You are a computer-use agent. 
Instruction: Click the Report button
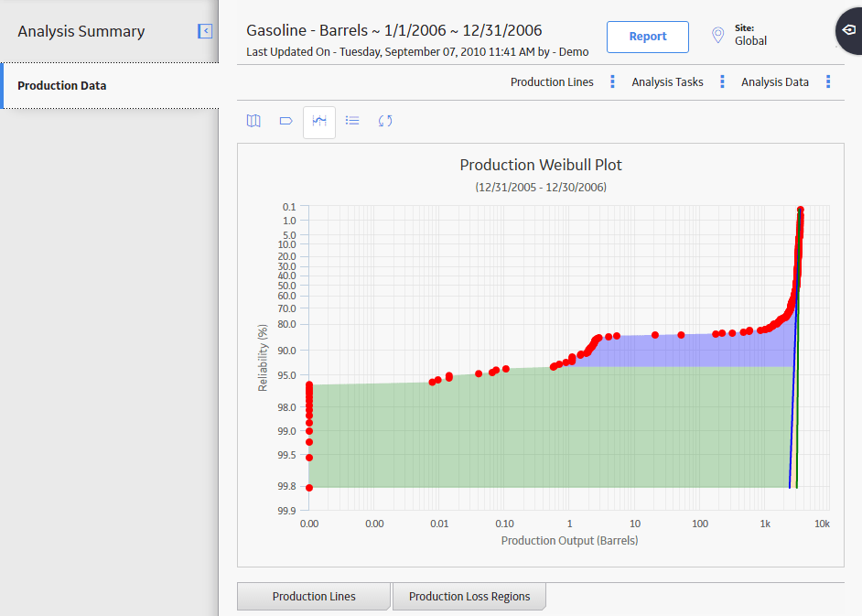[648, 37]
